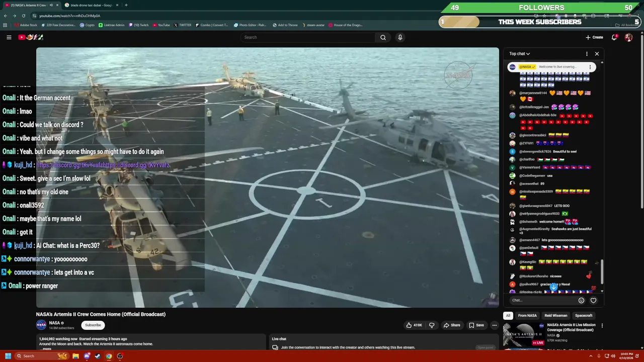
Task: Expand the Top chat mode dropdown
Action: 519,54
